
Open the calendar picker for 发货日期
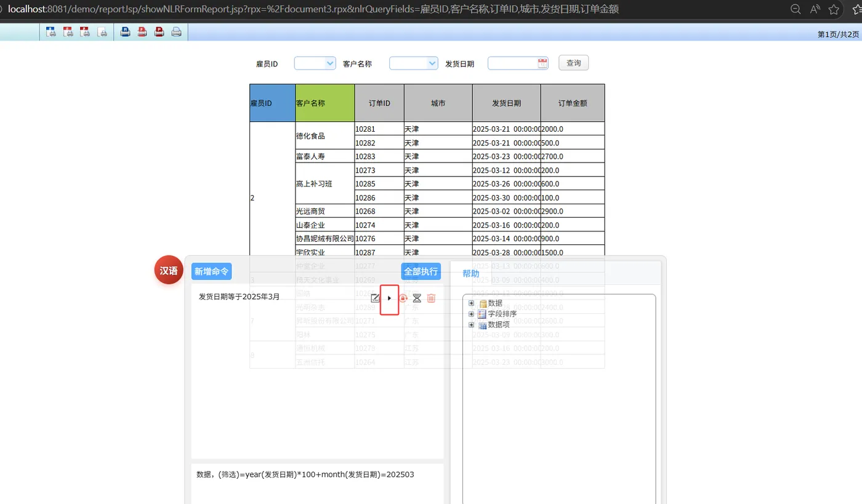tap(542, 63)
